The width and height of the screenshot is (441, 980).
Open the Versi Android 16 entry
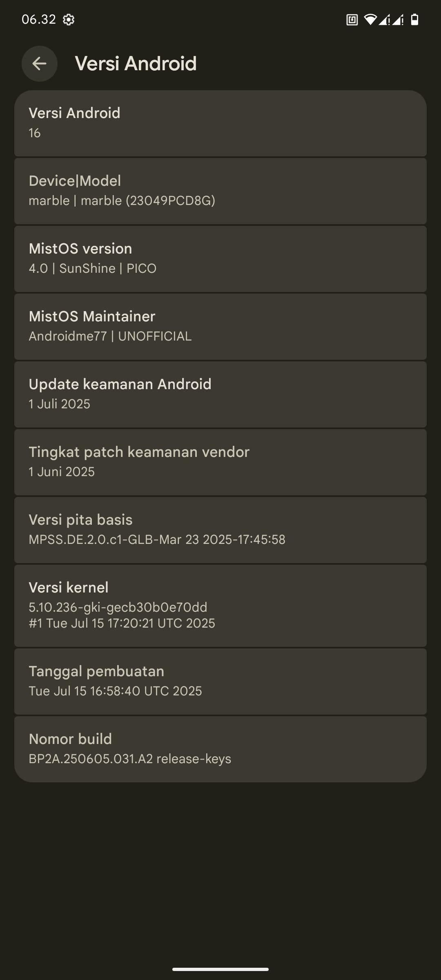coord(220,123)
